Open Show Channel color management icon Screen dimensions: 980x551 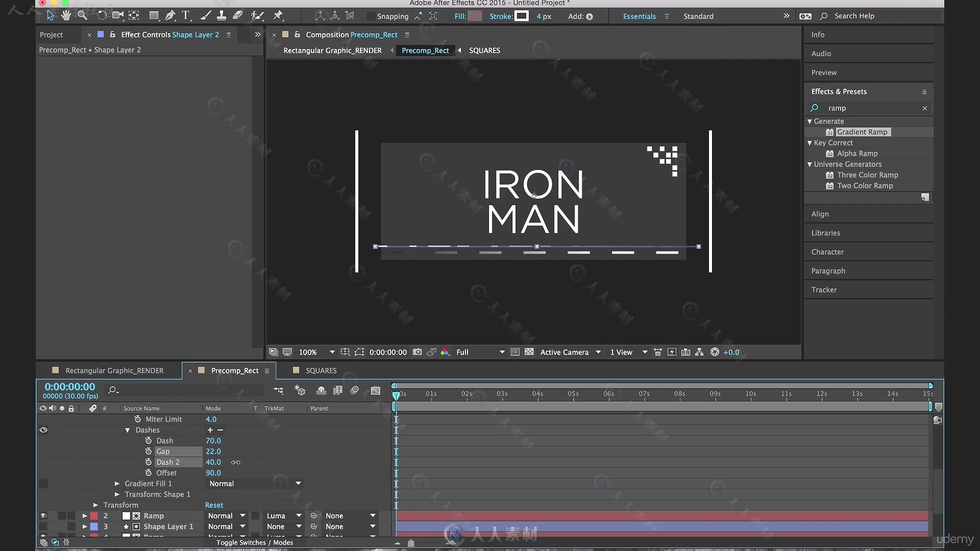pyautogui.click(x=445, y=352)
